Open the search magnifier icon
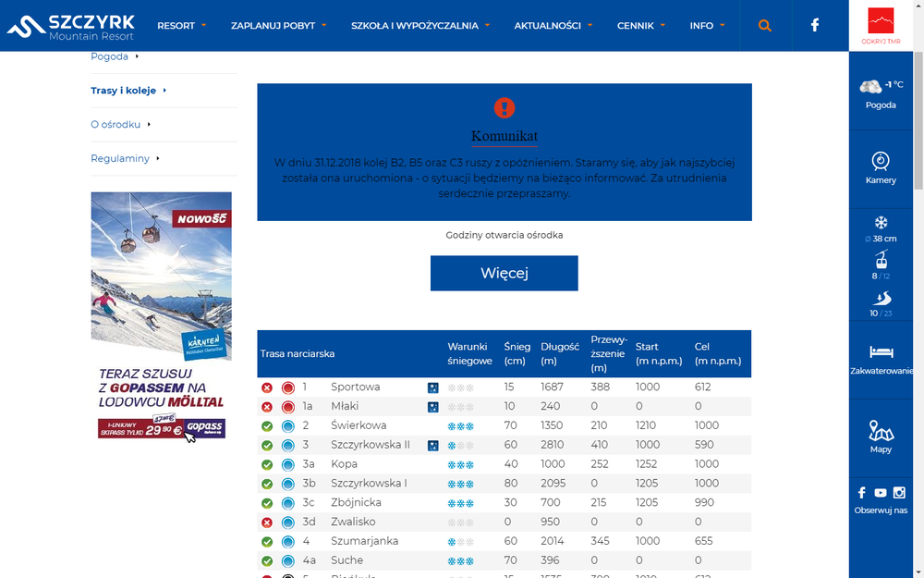The height and width of the screenshot is (578, 924). click(x=764, y=25)
